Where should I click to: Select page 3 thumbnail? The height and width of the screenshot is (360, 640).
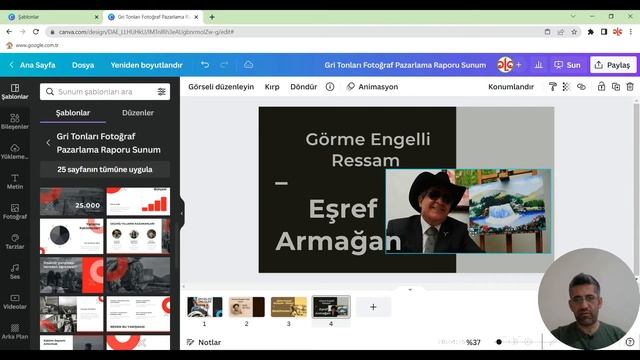coord(289,307)
